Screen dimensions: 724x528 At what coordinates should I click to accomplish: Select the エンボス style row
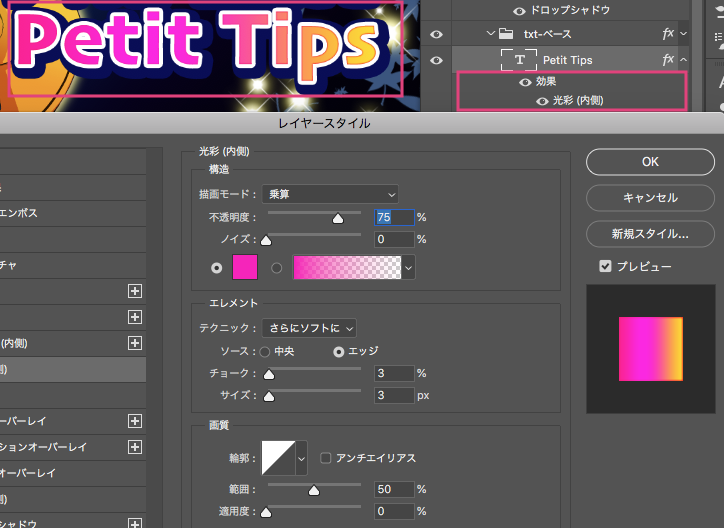[x=73, y=213]
